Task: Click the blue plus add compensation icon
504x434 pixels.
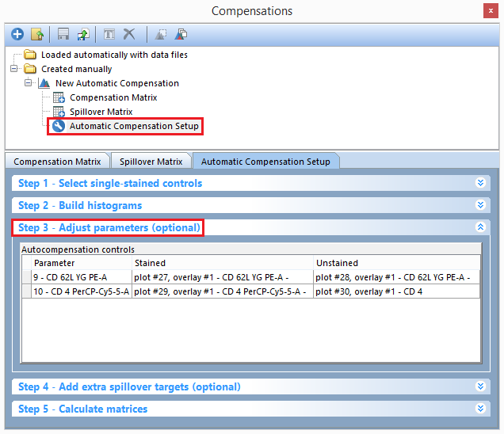Action: point(17,34)
